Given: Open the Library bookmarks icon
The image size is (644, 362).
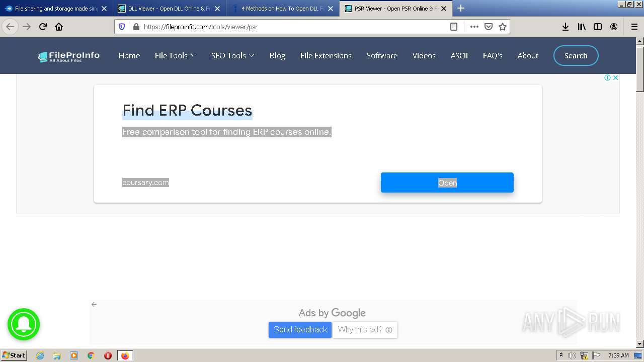Looking at the screenshot, I should [x=582, y=27].
